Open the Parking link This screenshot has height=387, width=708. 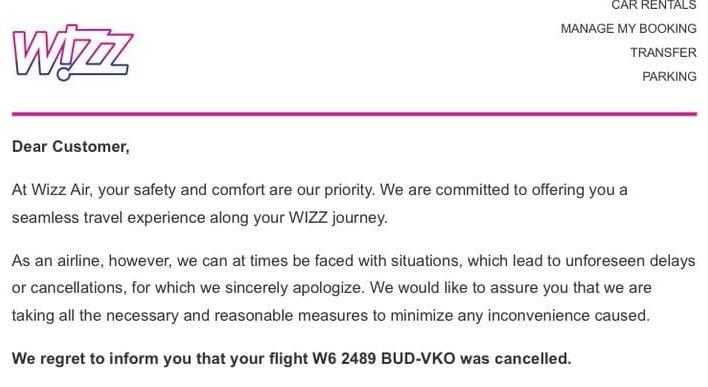click(x=669, y=76)
